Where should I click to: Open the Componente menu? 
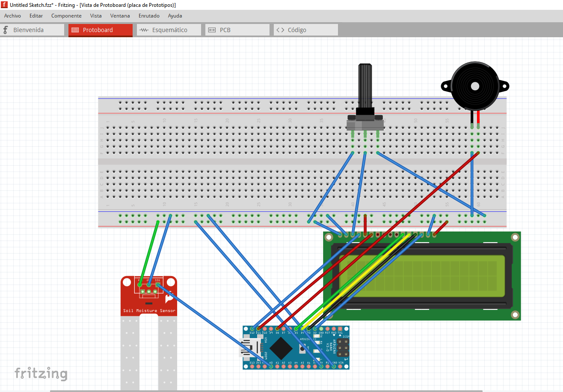pos(66,15)
